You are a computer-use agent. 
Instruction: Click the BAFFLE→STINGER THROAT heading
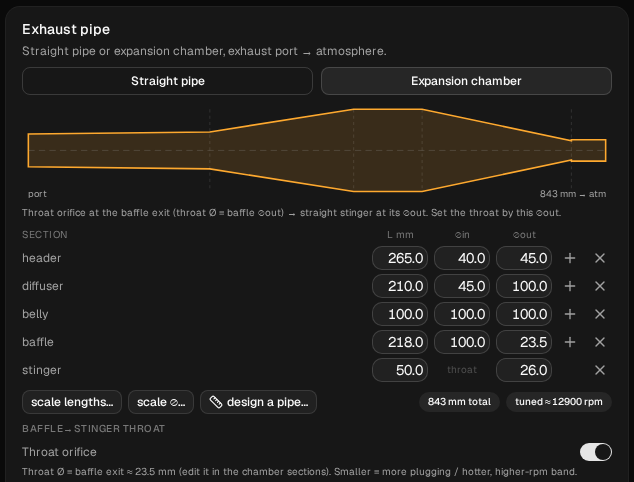(93, 429)
